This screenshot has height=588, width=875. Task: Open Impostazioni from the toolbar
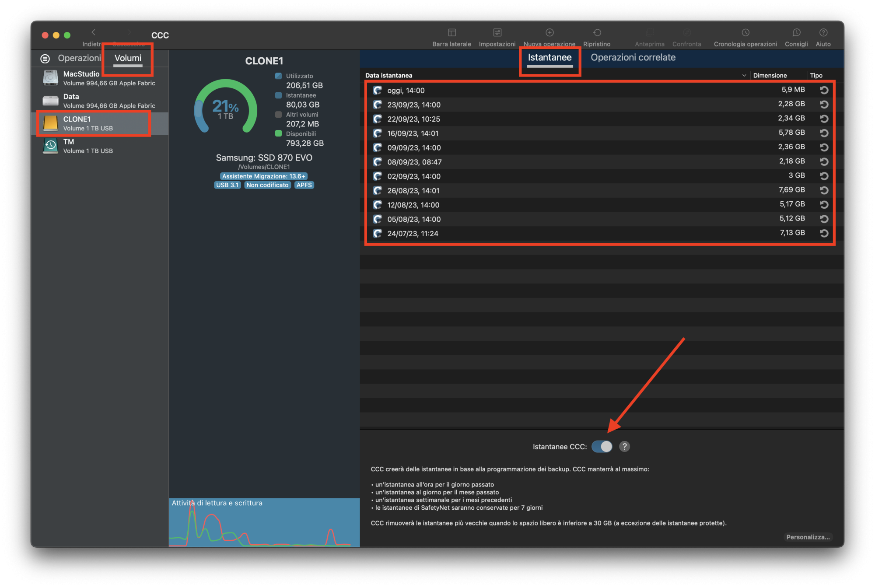(497, 33)
